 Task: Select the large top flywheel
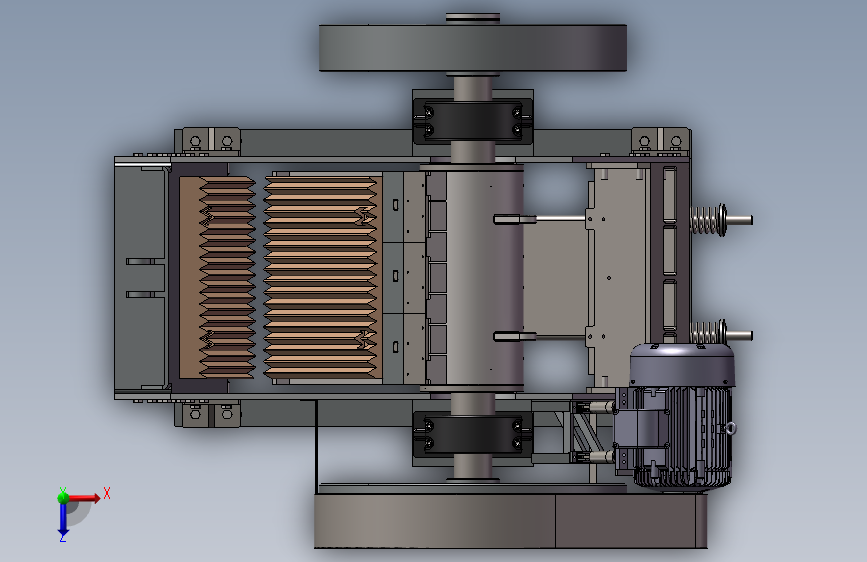tap(473, 48)
